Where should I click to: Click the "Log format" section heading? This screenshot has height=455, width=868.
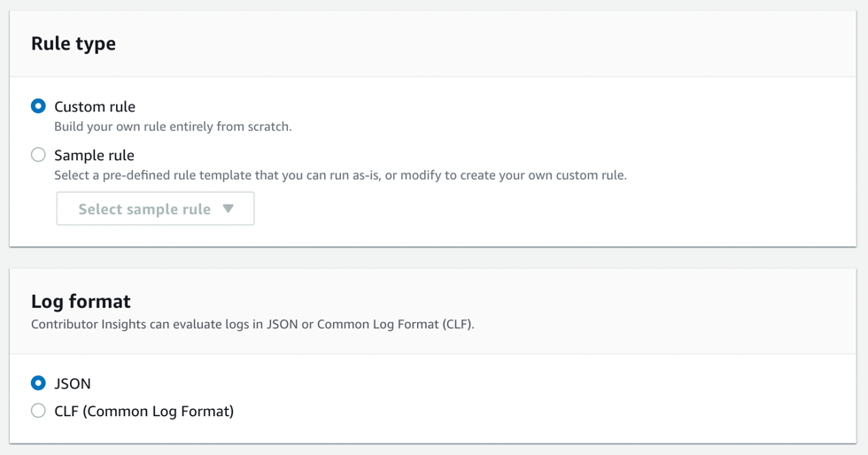[x=81, y=302]
